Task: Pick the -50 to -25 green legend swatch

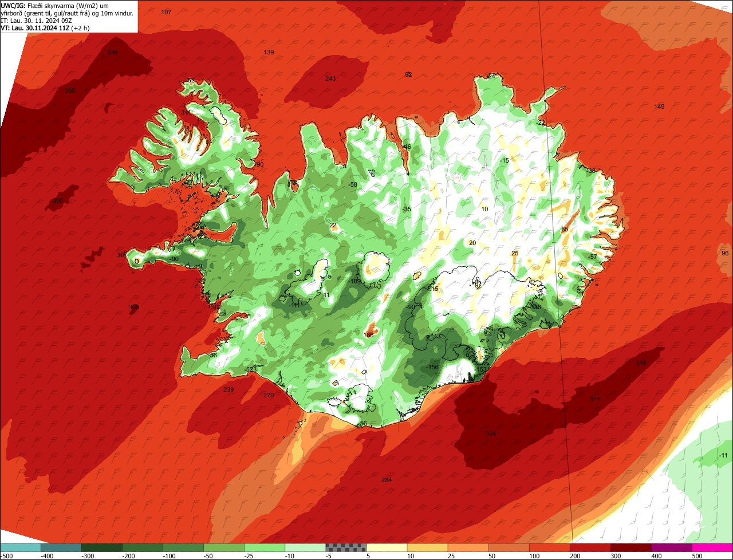Action: coord(224,547)
